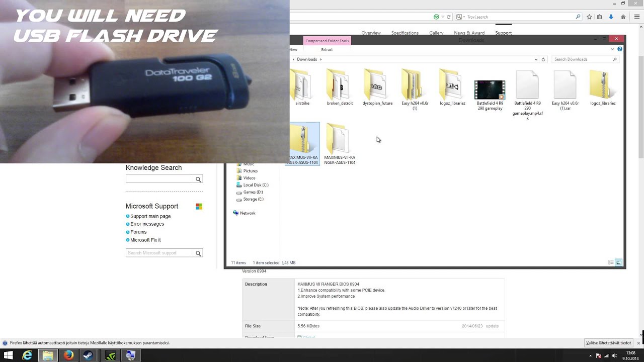The width and height of the screenshot is (644, 362).
Task: Open Steam from the taskbar
Action: pyautogui.click(x=89, y=355)
